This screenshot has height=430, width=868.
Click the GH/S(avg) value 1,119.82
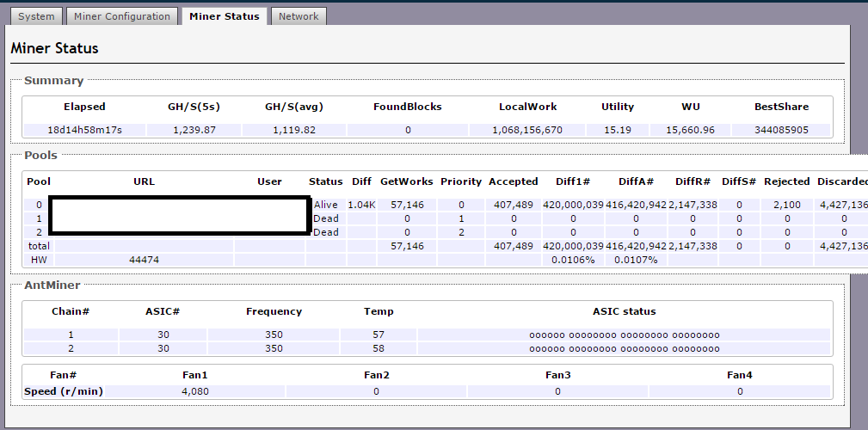(293, 130)
